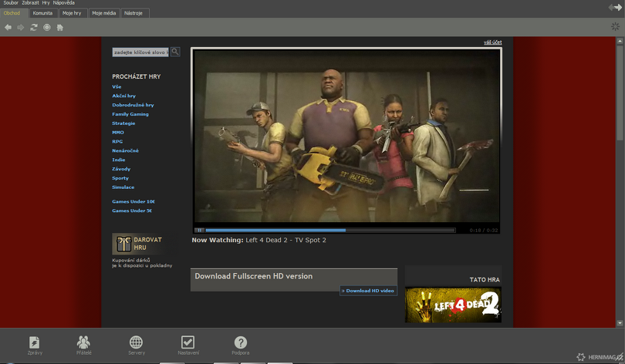Open the Zobrazit menu
This screenshot has width=625, height=364.
pyautogui.click(x=30, y=3)
